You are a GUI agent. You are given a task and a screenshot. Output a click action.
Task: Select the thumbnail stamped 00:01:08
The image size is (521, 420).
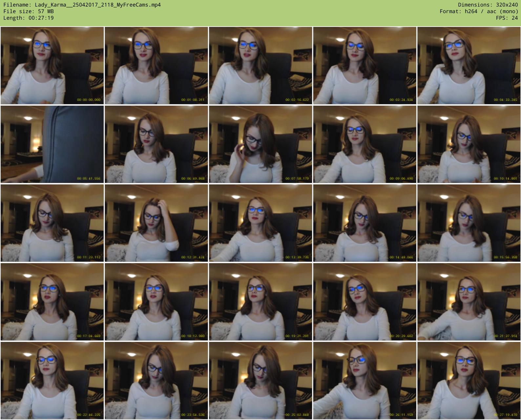tap(156, 66)
